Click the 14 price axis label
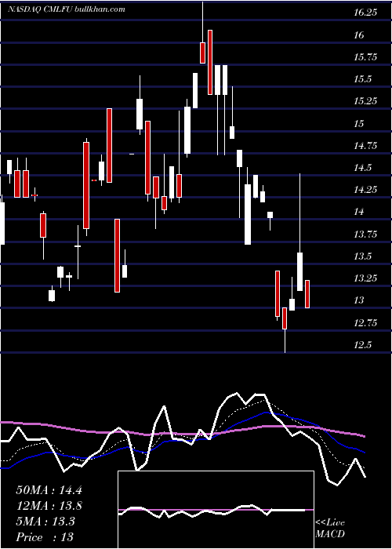Viewport: 392px width, 549px height. [359, 212]
